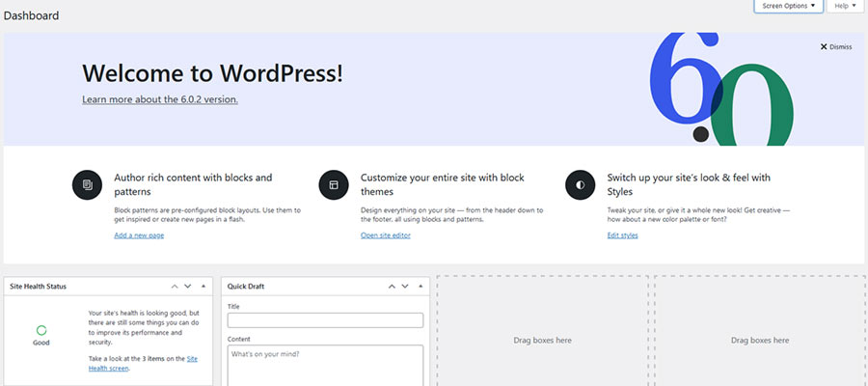Screen dimensions: 868x386
Task: Click the block themes layout icon
Action: point(334,184)
